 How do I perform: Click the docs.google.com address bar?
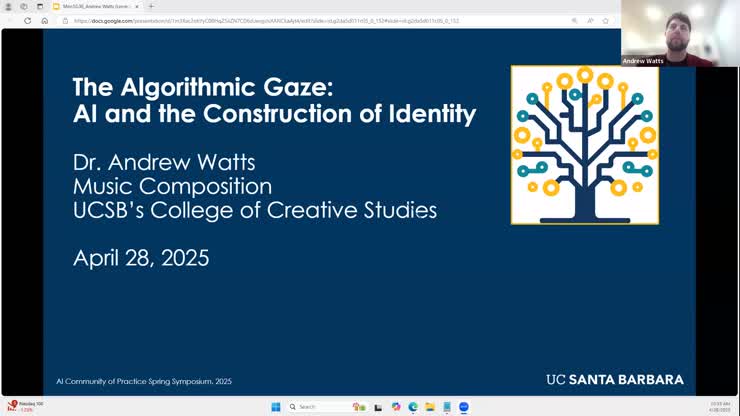[267, 21]
